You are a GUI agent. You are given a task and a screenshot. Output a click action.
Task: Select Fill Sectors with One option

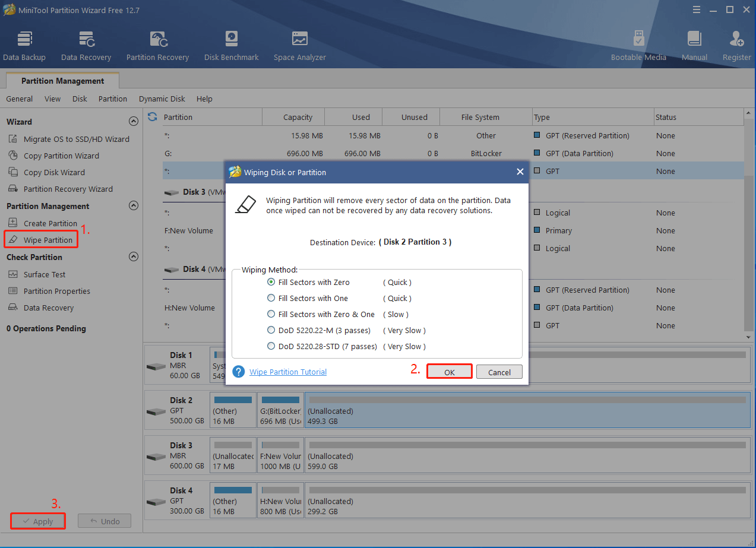(x=271, y=298)
